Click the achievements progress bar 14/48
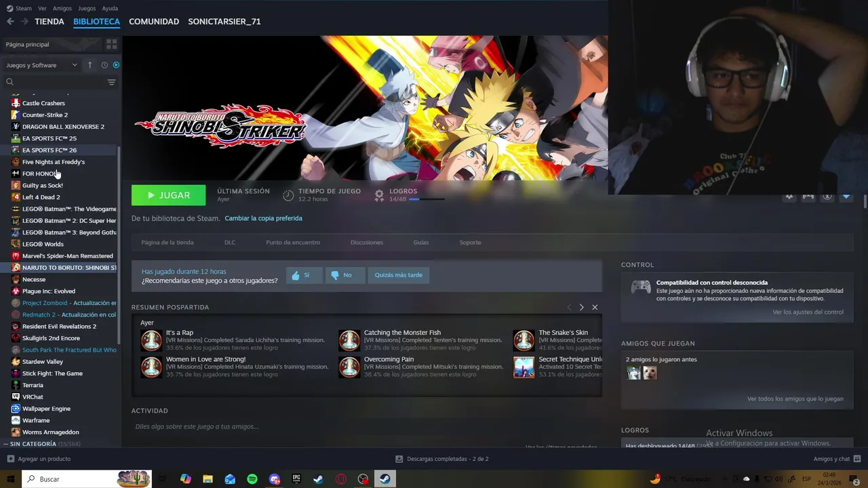This screenshot has height=488, width=868. [x=427, y=199]
